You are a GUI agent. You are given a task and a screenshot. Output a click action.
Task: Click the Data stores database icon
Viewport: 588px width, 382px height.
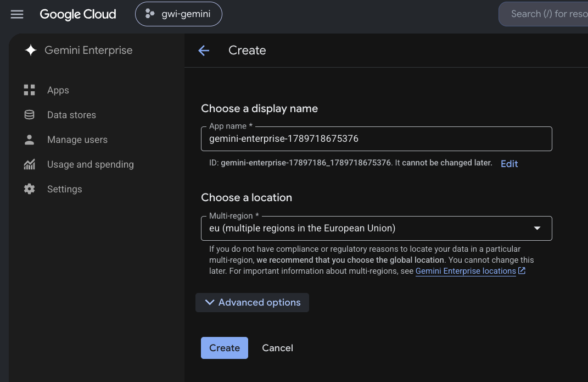pyautogui.click(x=29, y=115)
